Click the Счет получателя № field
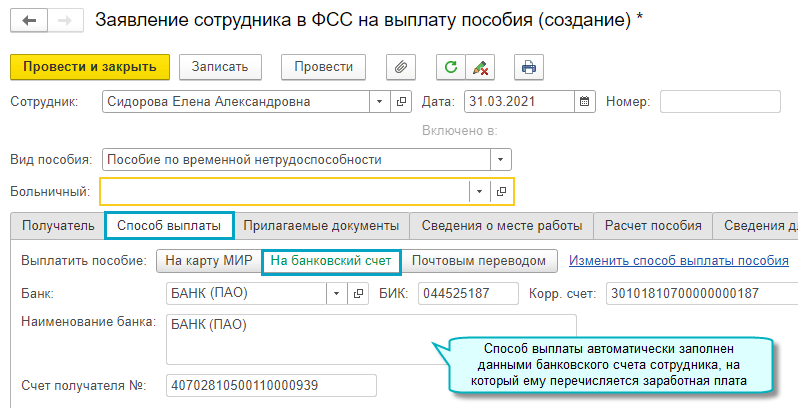This screenshot has height=408, width=798. point(271,386)
